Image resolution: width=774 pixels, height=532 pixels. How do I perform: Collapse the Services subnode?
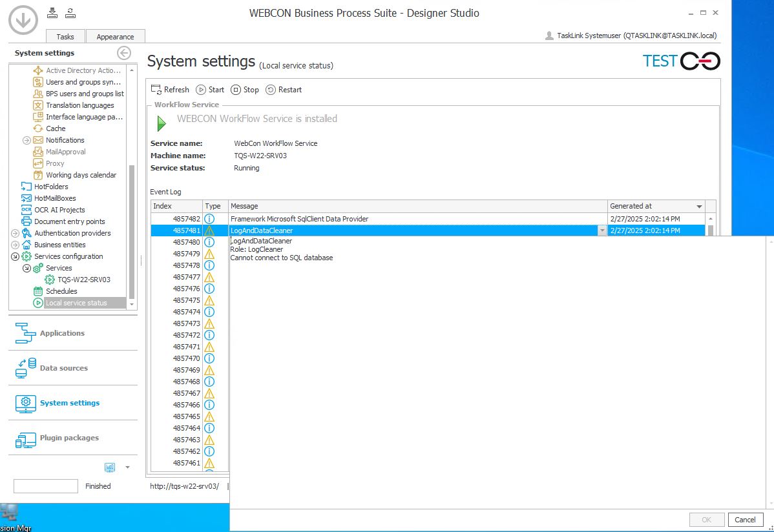pos(26,268)
